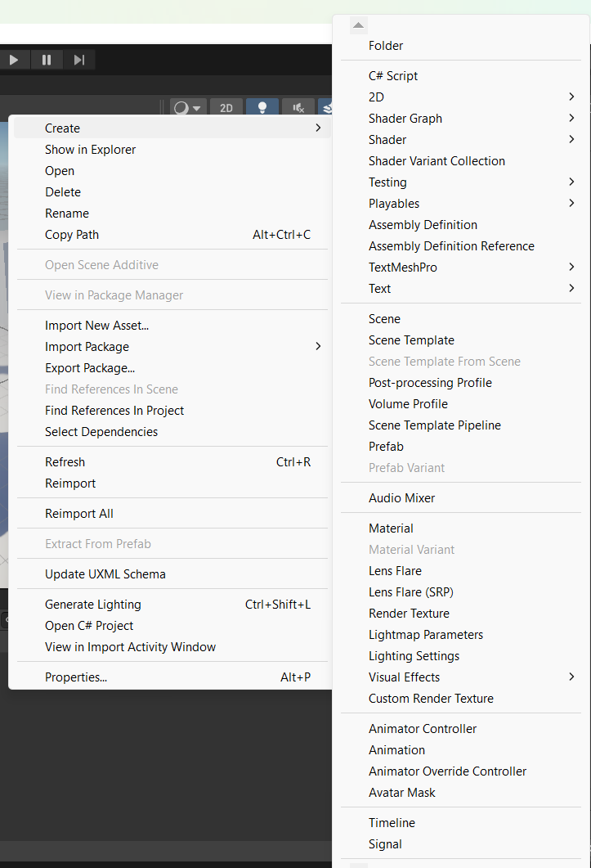Toggle scene audio mute icon

[298, 108]
